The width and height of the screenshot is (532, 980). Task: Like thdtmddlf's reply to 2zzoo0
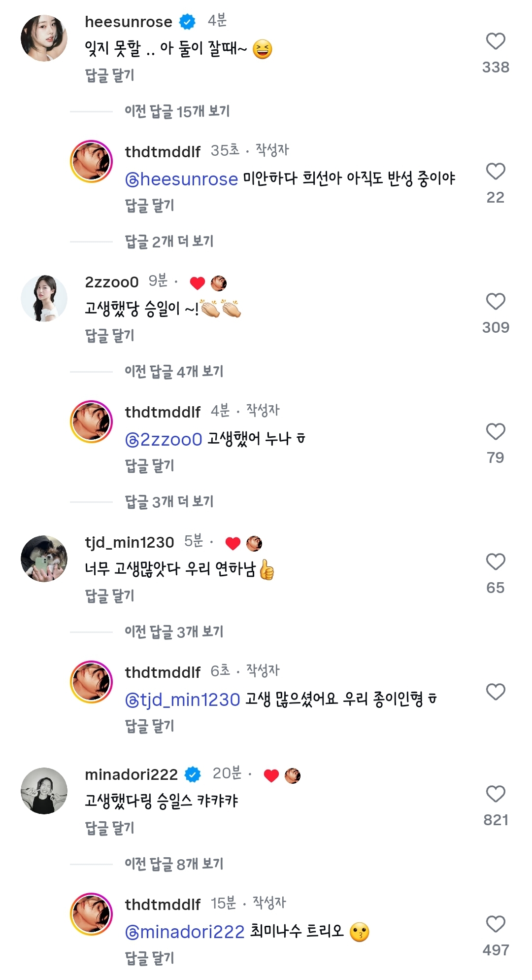pyautogui.click(x=496, y=432)
